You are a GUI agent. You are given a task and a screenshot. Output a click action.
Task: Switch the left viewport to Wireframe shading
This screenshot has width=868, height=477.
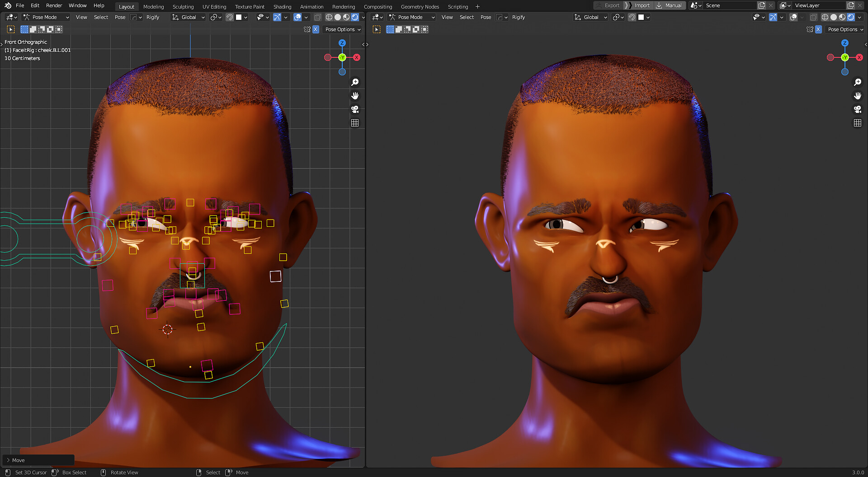coord(330,17)
